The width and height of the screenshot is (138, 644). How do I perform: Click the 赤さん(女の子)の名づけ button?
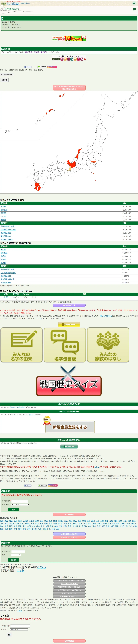(x=69, y=537)
